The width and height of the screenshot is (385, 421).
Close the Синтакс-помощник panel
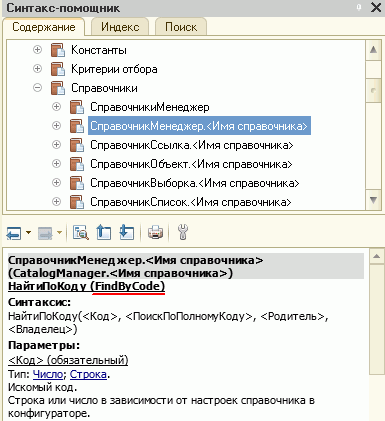coord(376,8)
